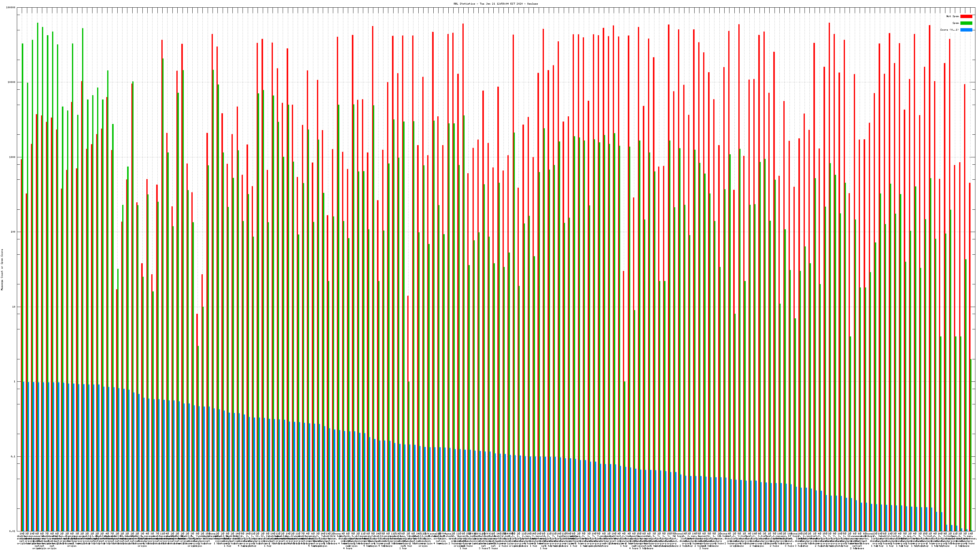
Task: Click the blue Score legend swatch
Action: click(966, 30)
